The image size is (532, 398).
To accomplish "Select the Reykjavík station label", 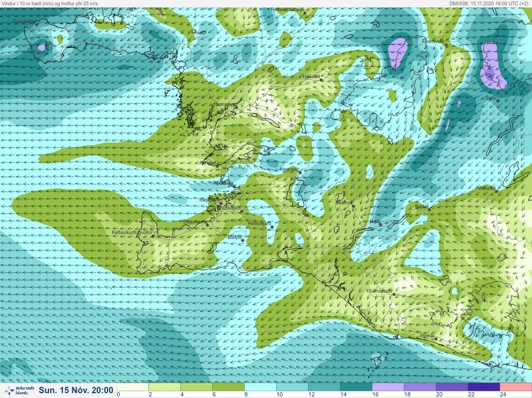I will coord(209,200).
